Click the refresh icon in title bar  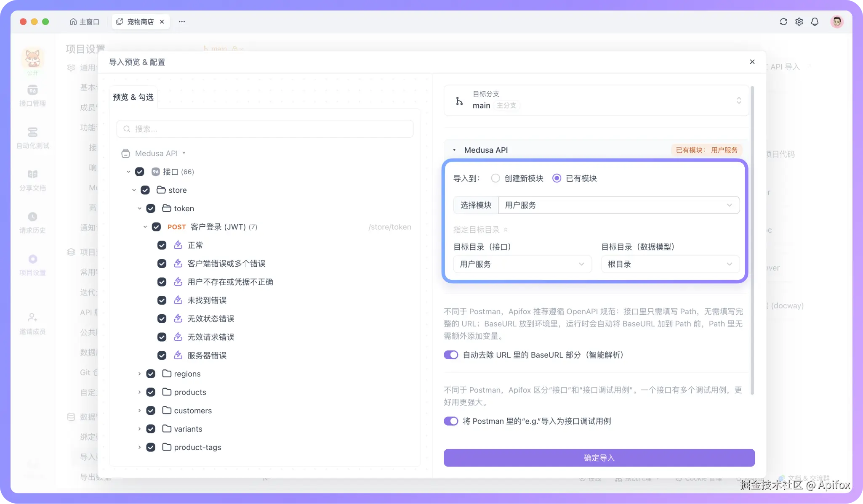(783, 22)
